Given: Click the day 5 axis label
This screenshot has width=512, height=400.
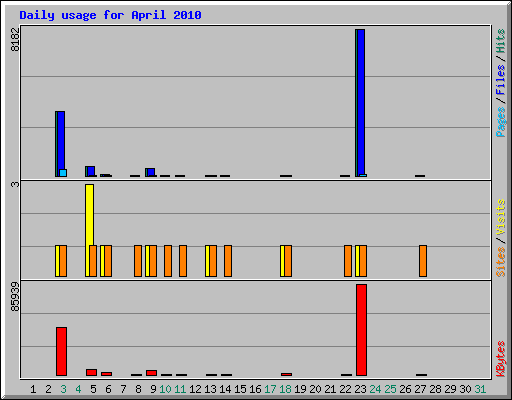Looking at the screenshot, I should coord(93,389).
